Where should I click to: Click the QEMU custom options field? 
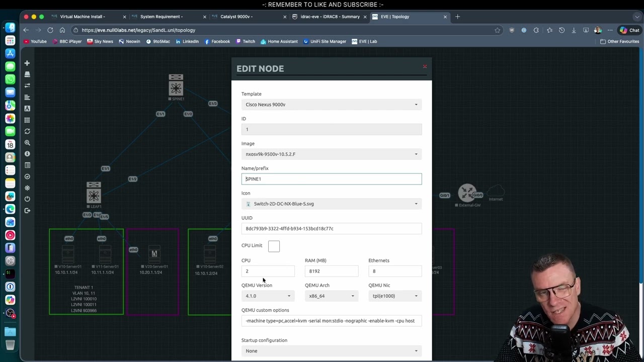click(x=332, y=321)
